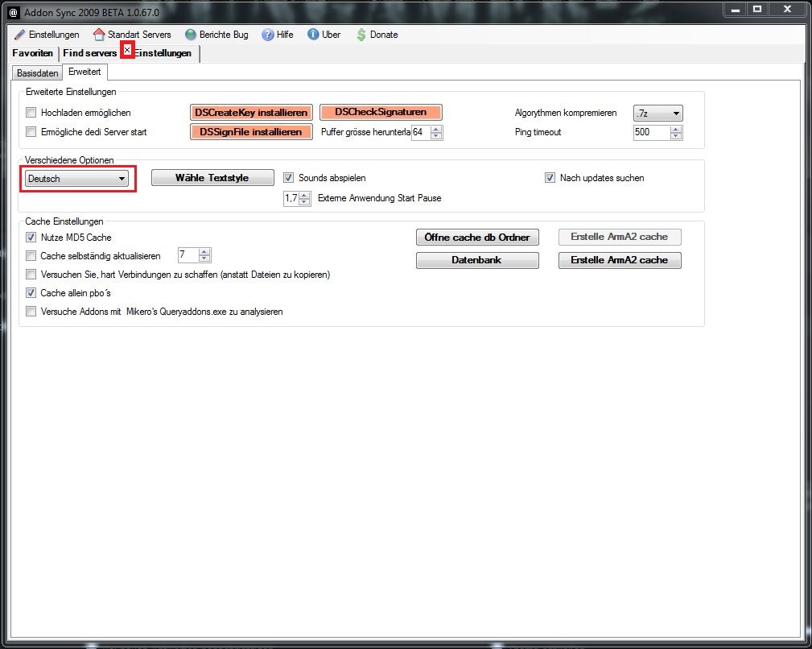
Task: Open the Favoriten tab
Action: (x=32, y=53)
